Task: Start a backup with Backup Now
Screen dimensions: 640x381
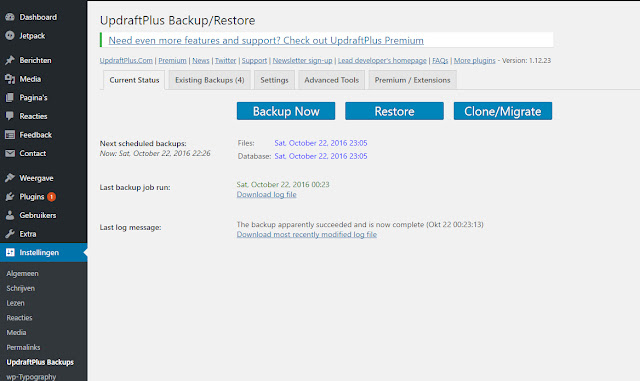Action: pos(286,111)
